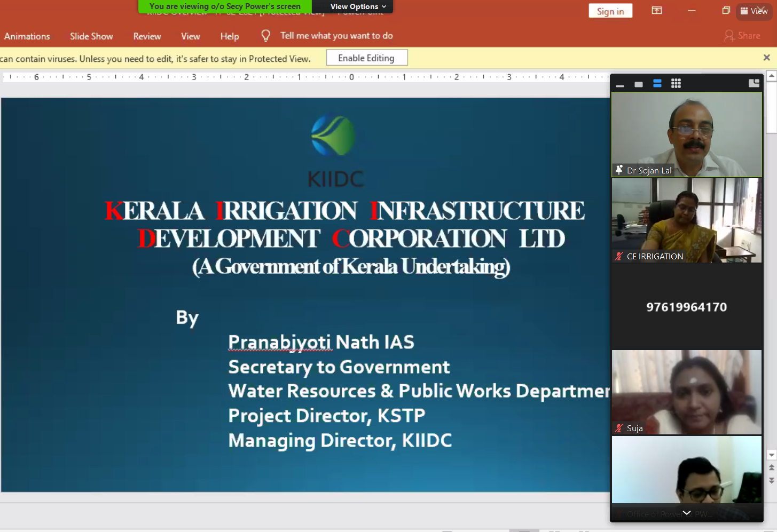777x532 pixels.
Task: Click 'DEVELOPMENT CORPORATION LTD' title line
Action: pyautogui.click(x=351, y=239)
